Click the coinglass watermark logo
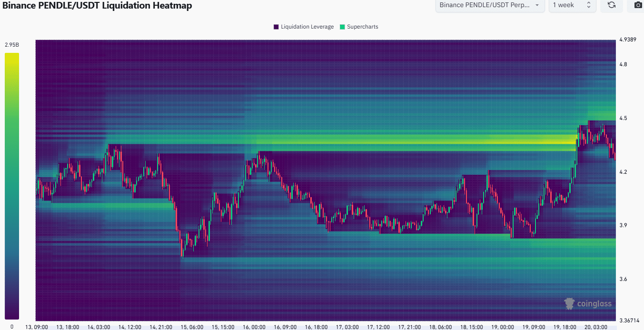Screen dimensions: 644x330 pyautogui.click(x=588, y=303)
